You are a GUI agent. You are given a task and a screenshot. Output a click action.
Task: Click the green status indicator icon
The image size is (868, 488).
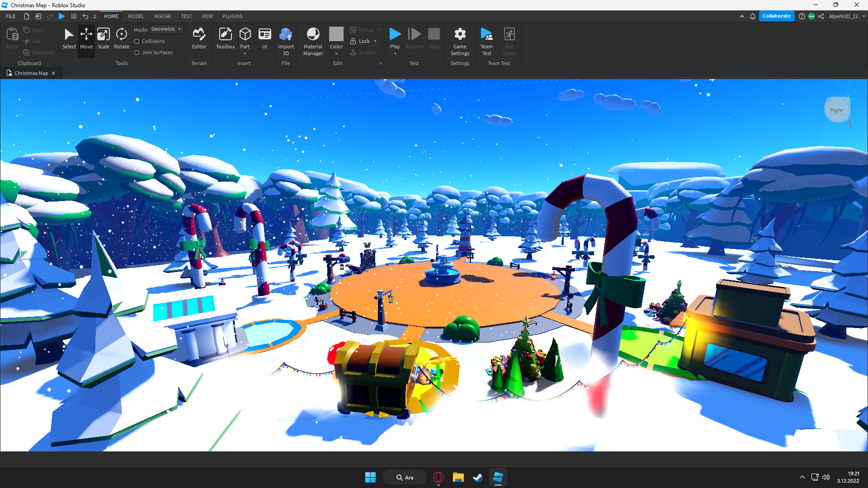[811, 16]
